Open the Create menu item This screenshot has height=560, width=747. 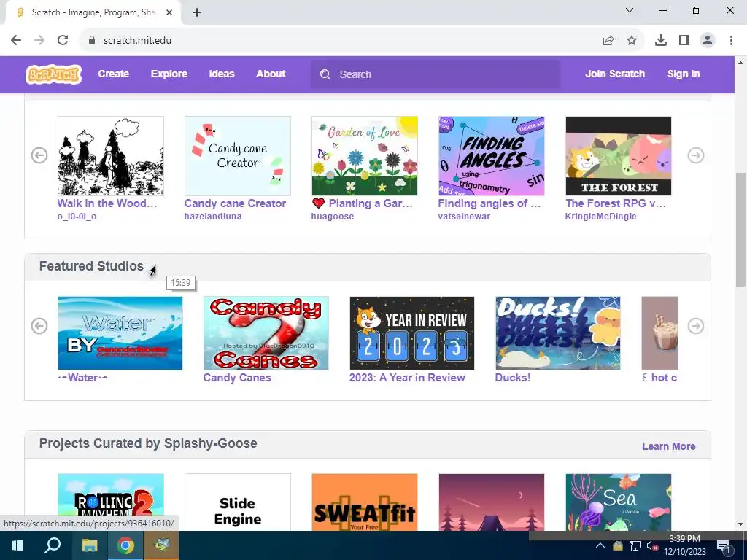click(113, 74)
